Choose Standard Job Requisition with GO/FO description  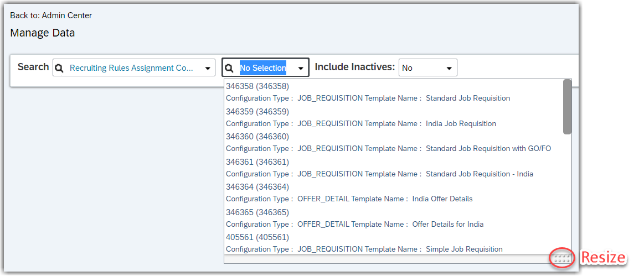point(389,148)
